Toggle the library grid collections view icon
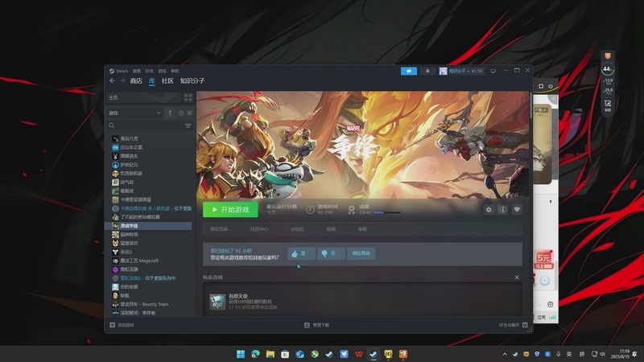This screenshot has height=362, width=644. (x=188, y=97)
